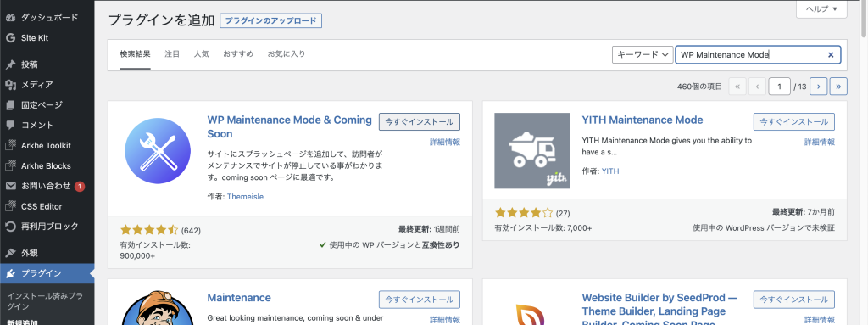The image size is (868, 325).
Task: Open the キーワード search type dropdown
Action: click(643, 55)
